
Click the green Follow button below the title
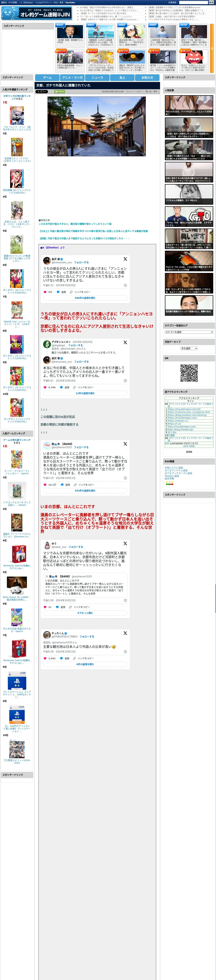(x=60, y=92)
